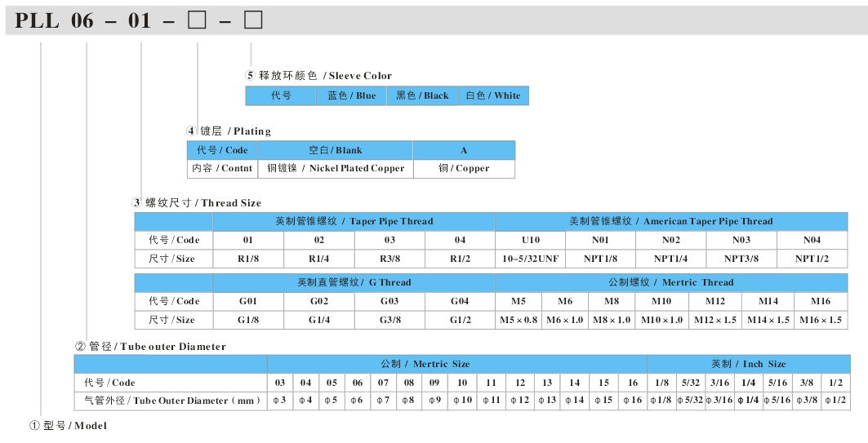Click "美制管锥螺纹 / American Taper Pipe Thread" header
The width and height of the screenshot is (868, 443).
(x=671, y=221)
